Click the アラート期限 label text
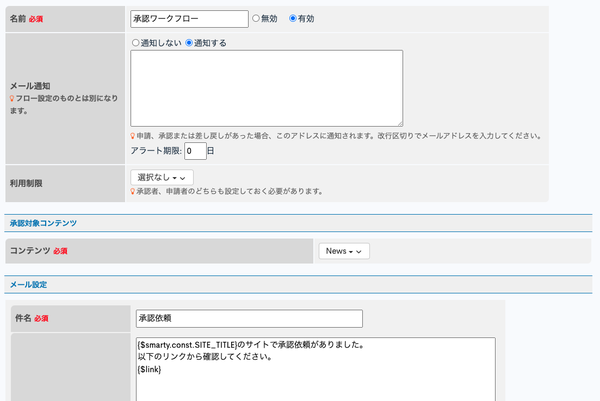This screenshot has height=401, width=600. [x=156, y=151]
